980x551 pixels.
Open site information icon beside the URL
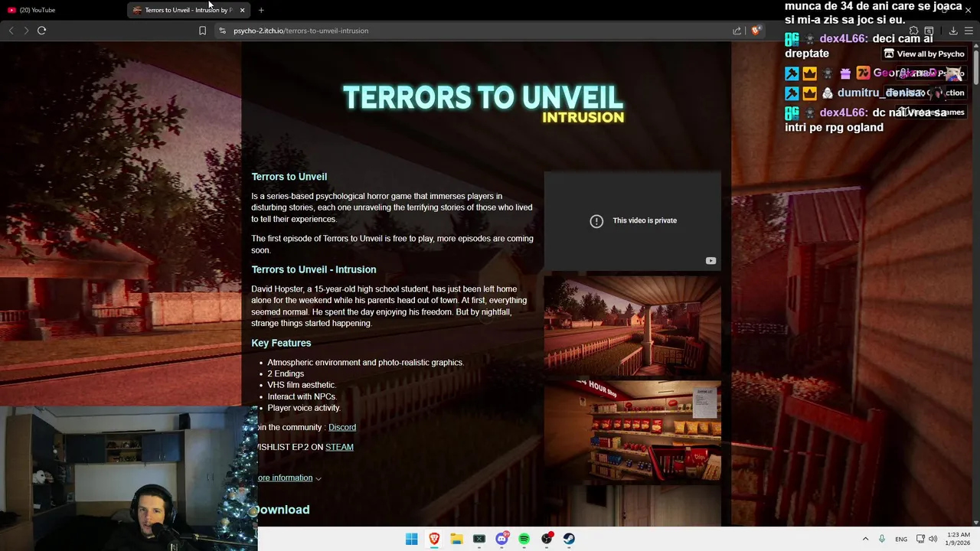point(222,31)
